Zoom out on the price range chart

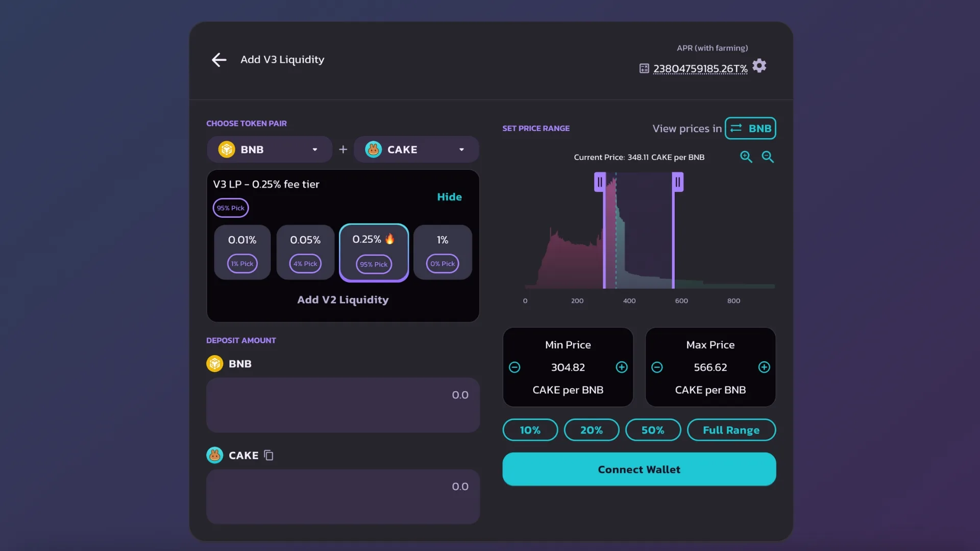768,157
